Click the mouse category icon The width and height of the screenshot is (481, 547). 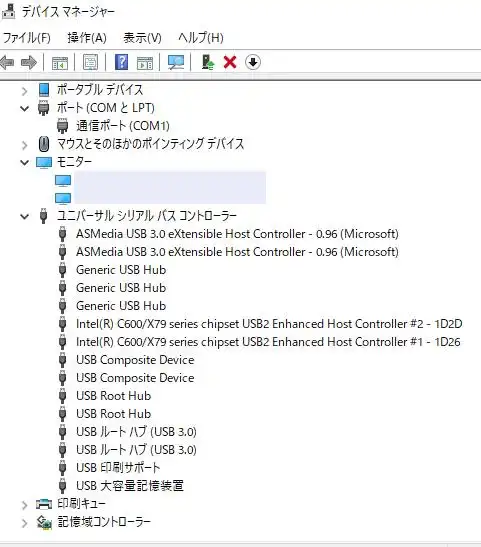(x=44, y=144)
